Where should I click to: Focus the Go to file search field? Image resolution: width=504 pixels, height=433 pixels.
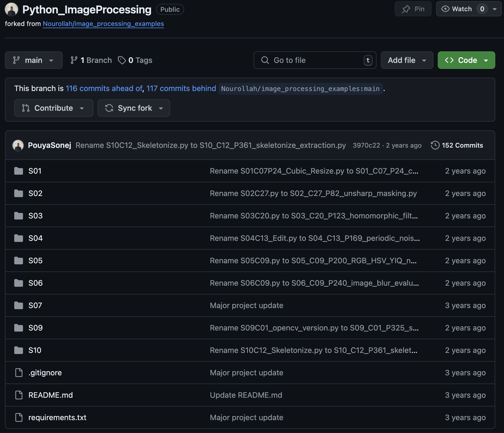(315, 60)
